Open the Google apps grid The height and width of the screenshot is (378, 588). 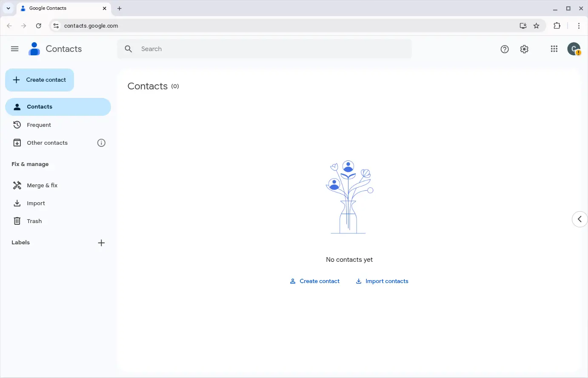click(554, 49)
